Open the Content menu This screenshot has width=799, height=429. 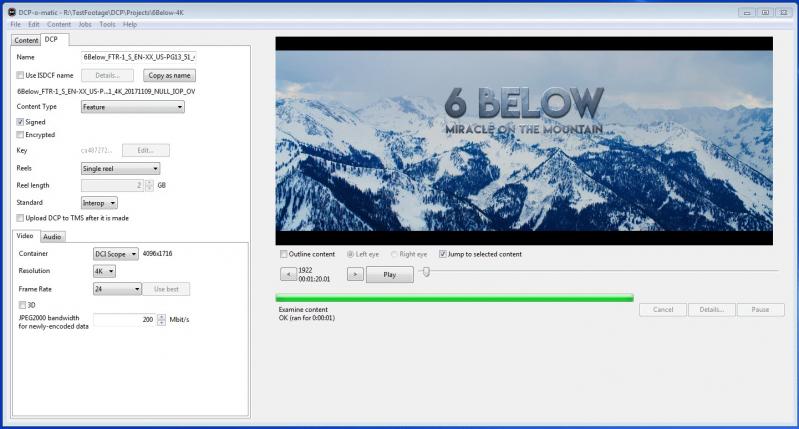[59, 24]
